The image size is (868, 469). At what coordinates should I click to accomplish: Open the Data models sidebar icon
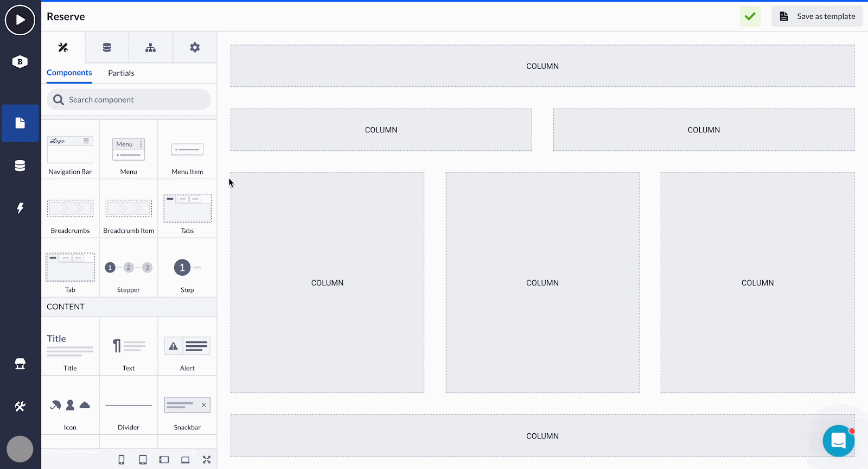click(x=20, y=166)
